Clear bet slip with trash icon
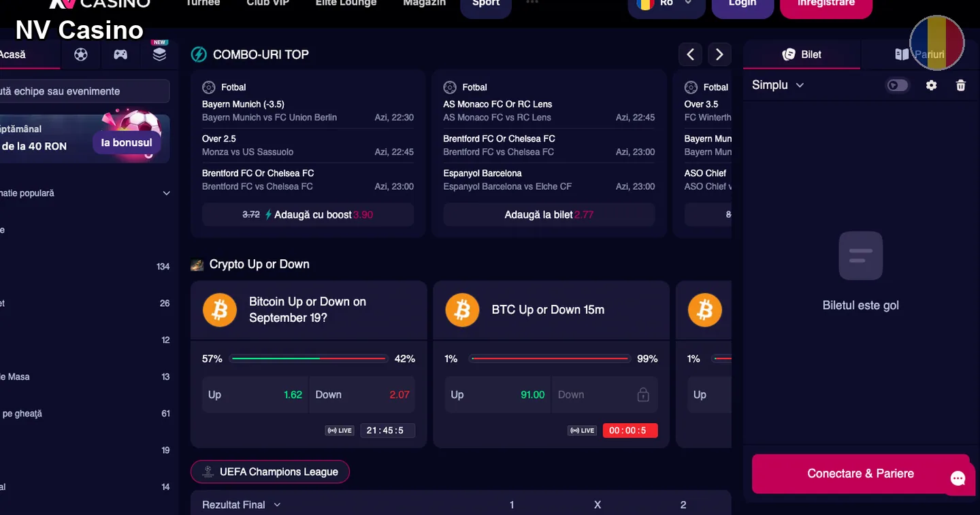980x515 pixels. click(961, 85)
